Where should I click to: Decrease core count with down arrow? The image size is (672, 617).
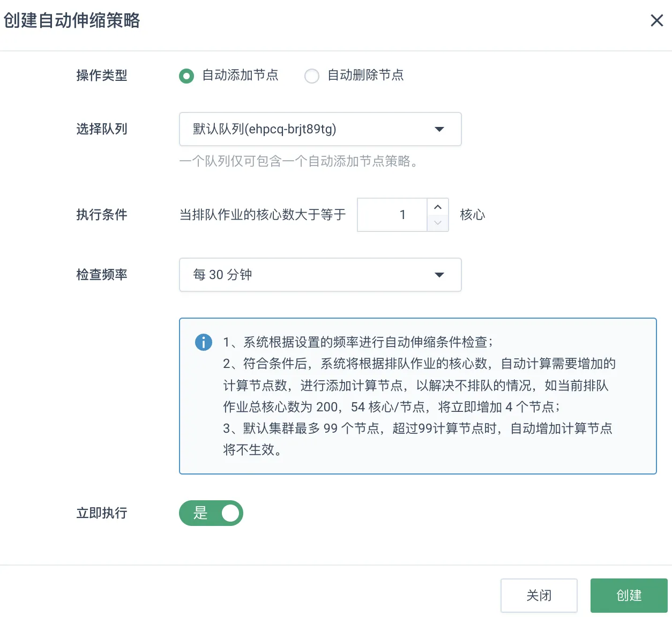(x=438, y=223)
